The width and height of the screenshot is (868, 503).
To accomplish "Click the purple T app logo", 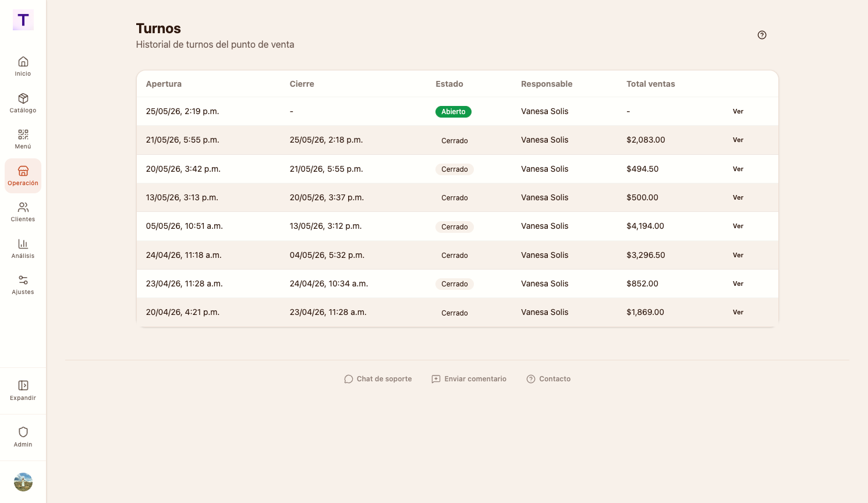I will pyautogui.click(x=23, y=20).
